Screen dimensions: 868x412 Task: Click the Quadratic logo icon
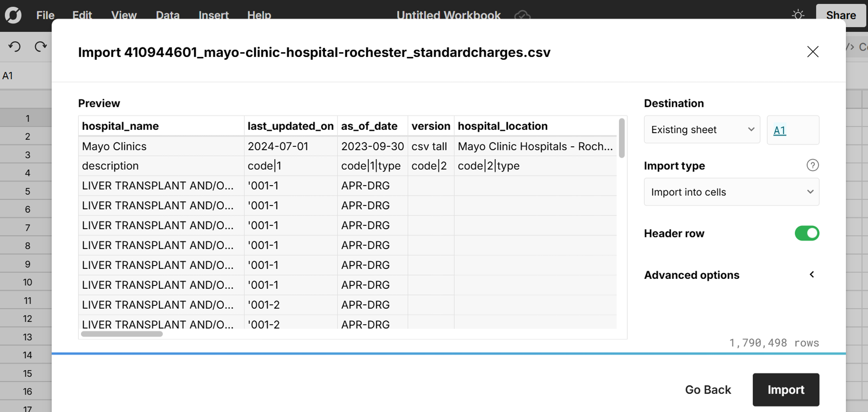[x=13, y=15]
